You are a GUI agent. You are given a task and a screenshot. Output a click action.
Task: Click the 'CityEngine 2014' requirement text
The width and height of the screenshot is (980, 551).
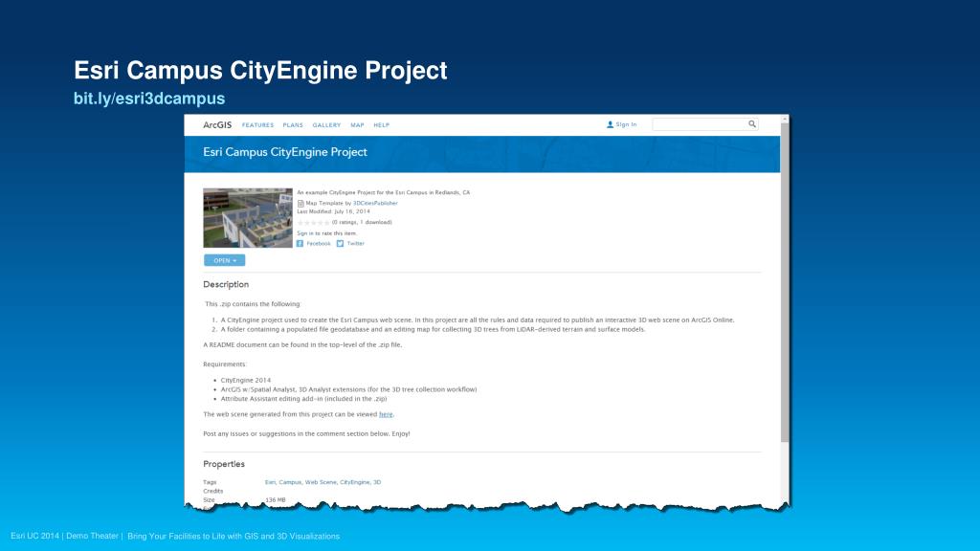(x=246, y=380)
